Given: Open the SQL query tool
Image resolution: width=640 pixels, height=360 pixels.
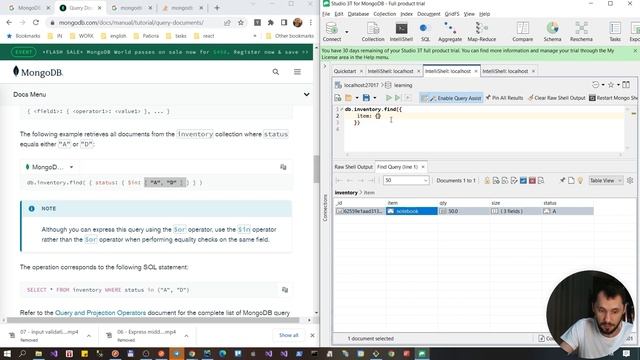Looking at the screenshot, I should pyautogui.click(x=425, y=32).
